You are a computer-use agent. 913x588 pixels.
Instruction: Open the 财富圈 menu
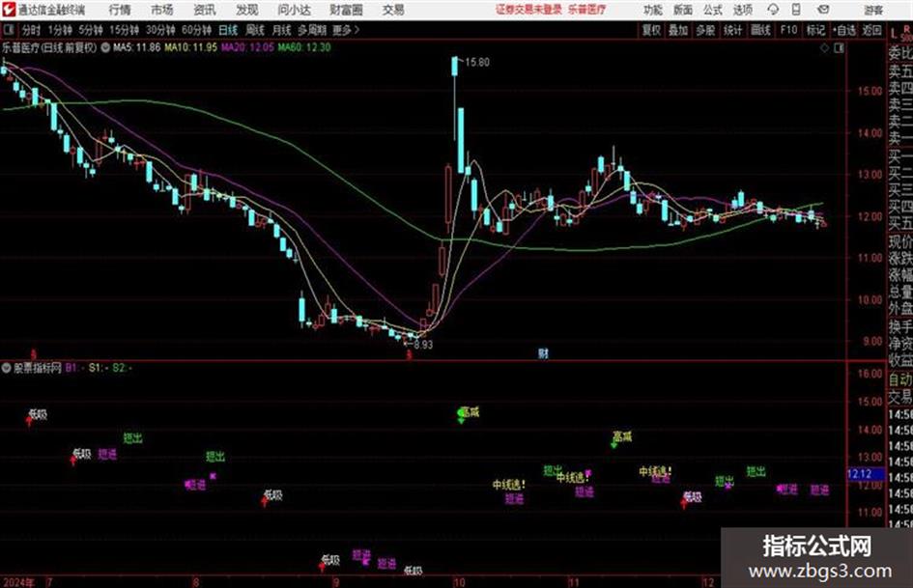tap(346, 10)
